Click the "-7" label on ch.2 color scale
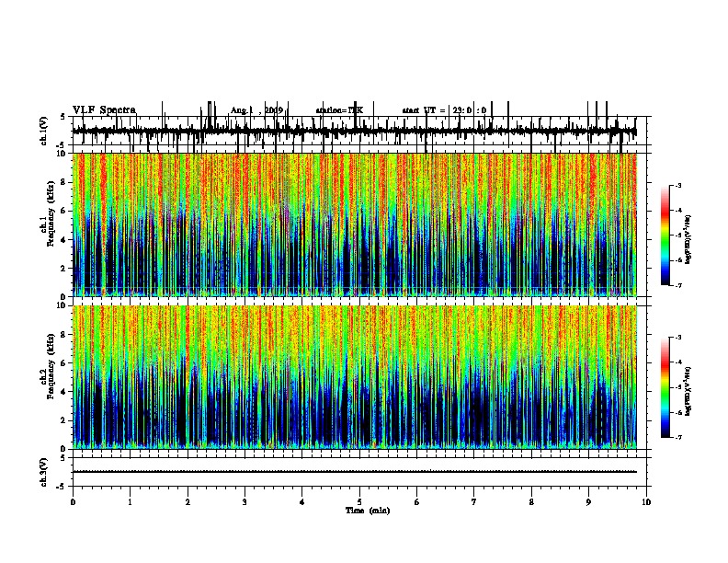 [677, 437]
